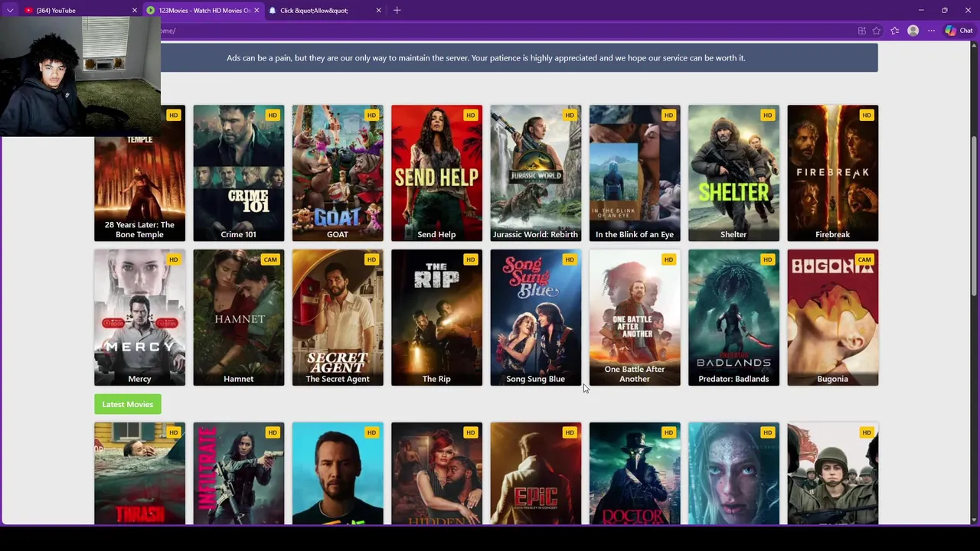Click the Firebreak title text

pyautogui.click(x=832, y=234)
